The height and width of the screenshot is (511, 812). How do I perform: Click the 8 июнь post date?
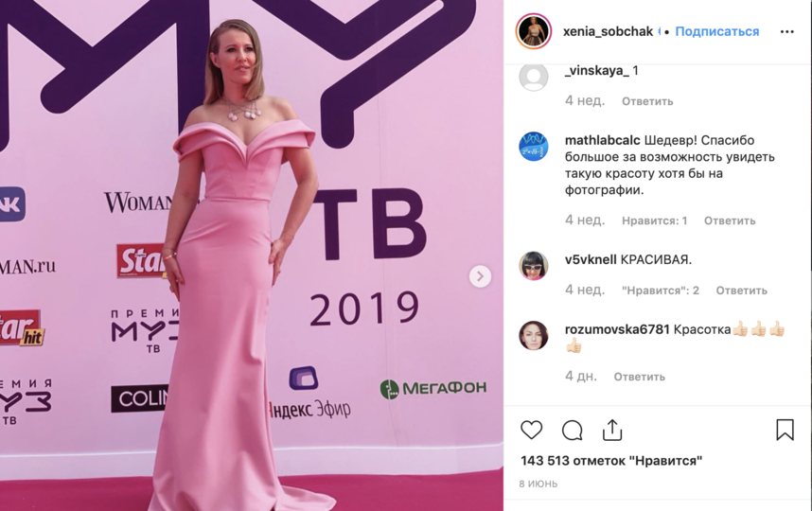(x=538, y=484)
